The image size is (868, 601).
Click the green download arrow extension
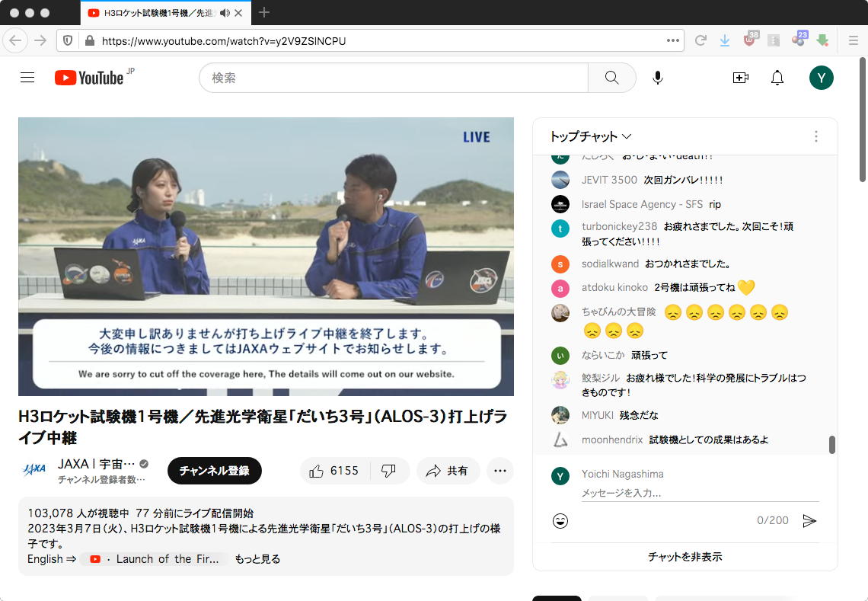coord(822,40)
